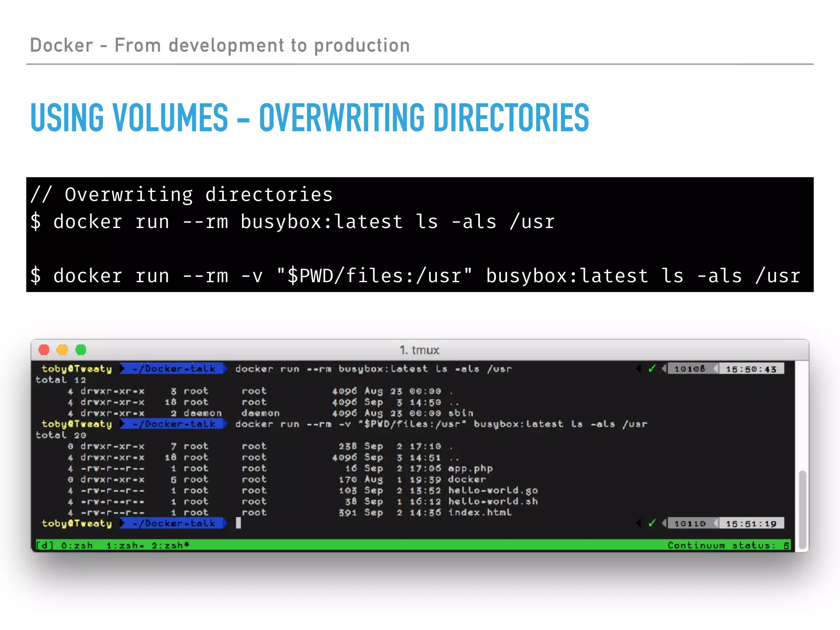Click the terminal command containing '$PWD/files:/usr'
This screenshot has height=630, width=840.
tap(441, 424)
